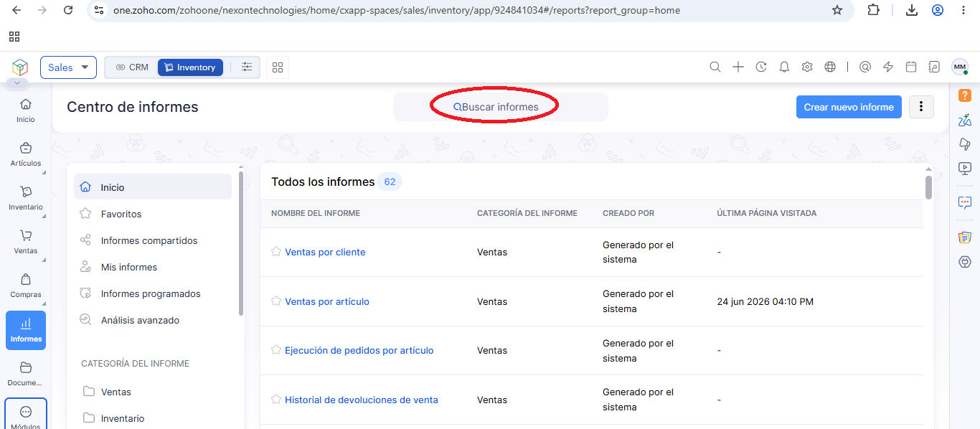Screen dimensions: 980x429
Task: Select the Inventario report category folder
Action: click(153, 418)
